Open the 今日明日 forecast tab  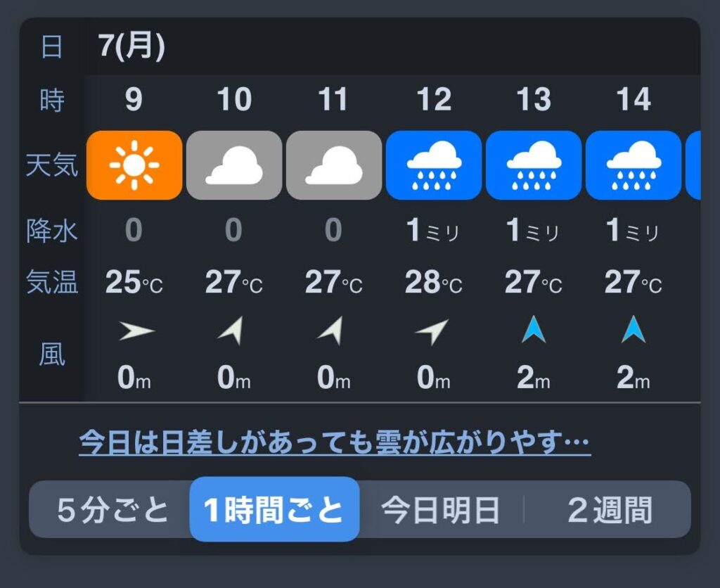(x=440, y=510)
